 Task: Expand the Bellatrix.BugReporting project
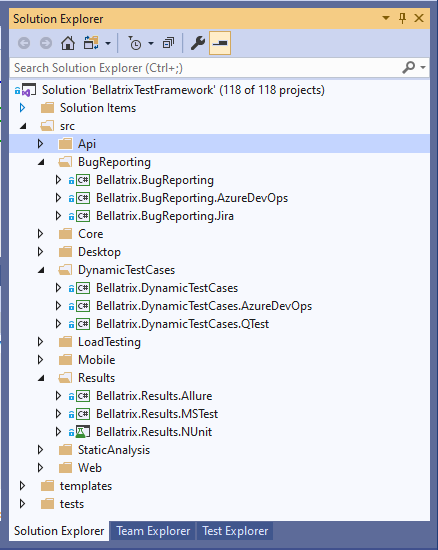point(58,180)
